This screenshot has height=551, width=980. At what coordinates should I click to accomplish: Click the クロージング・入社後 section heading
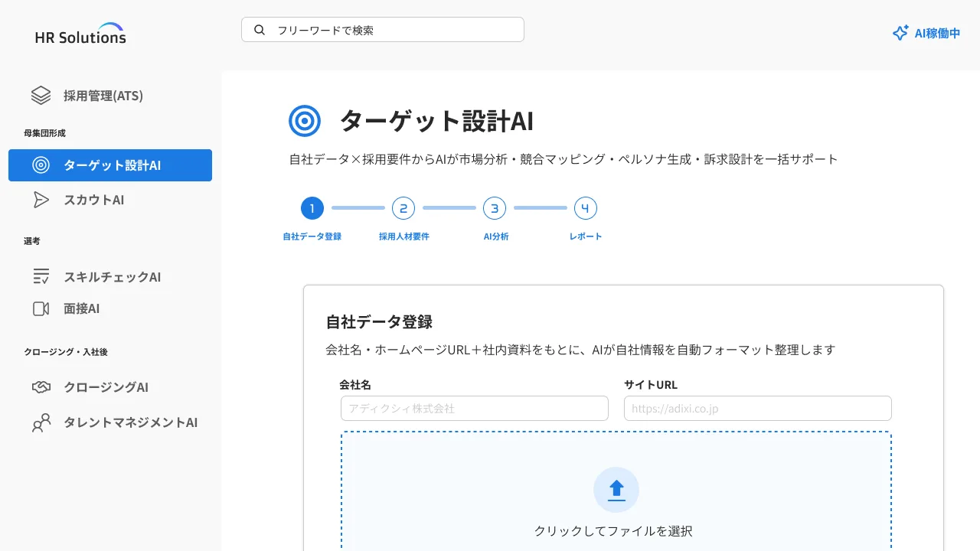66,352
